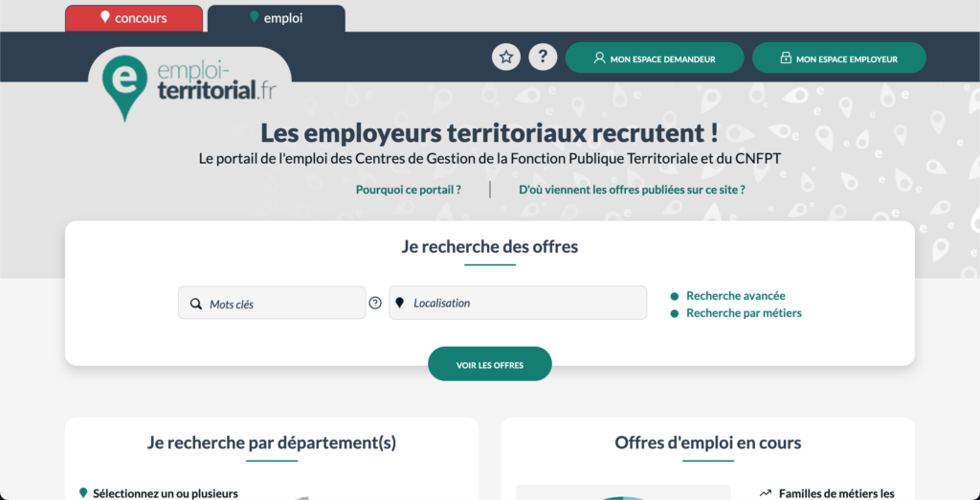Click 'Familles de métiers les' text
The width and height of the screenshot is (980, 500).
838,493
